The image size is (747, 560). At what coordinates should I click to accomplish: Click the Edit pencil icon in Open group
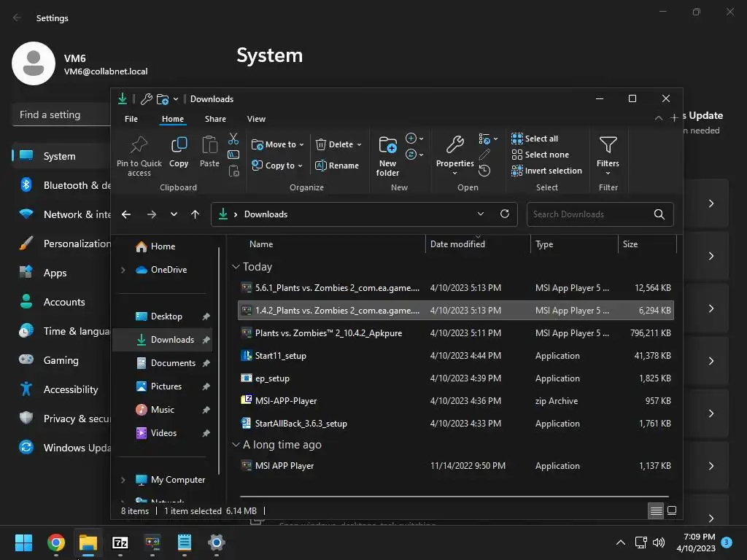coord(484,155)
